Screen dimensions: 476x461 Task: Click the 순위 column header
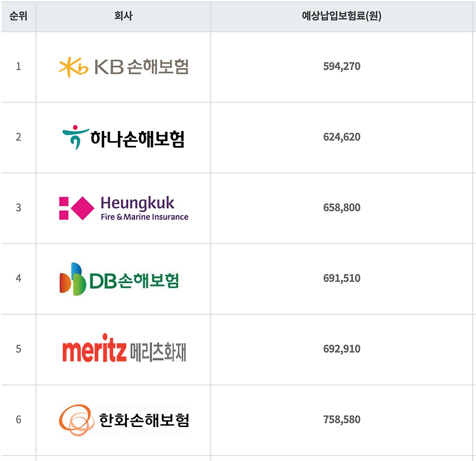[x=18, y=16]
